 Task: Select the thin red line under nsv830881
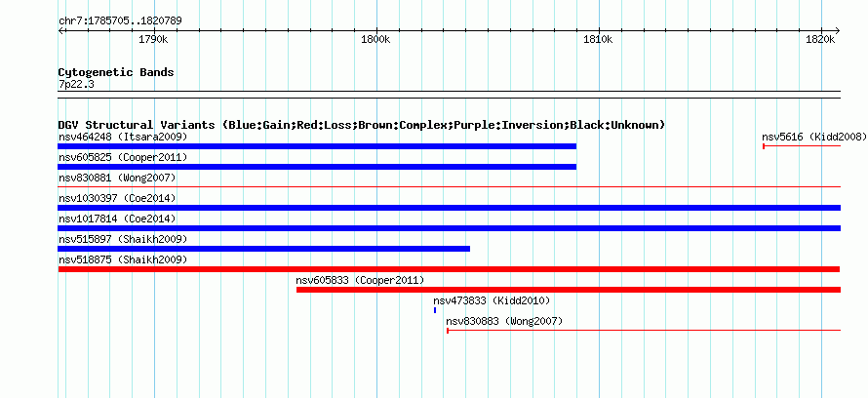click(449, 187)
